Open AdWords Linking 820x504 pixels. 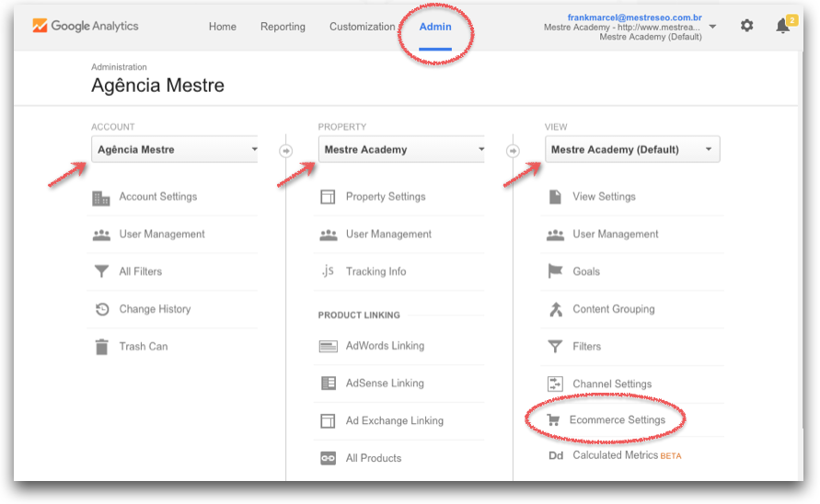385,346
